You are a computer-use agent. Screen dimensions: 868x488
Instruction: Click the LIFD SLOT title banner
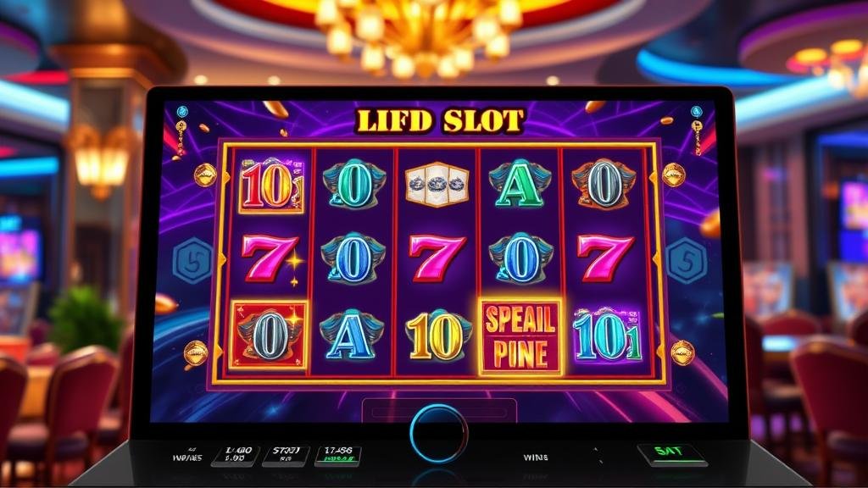tap(440, 120)
